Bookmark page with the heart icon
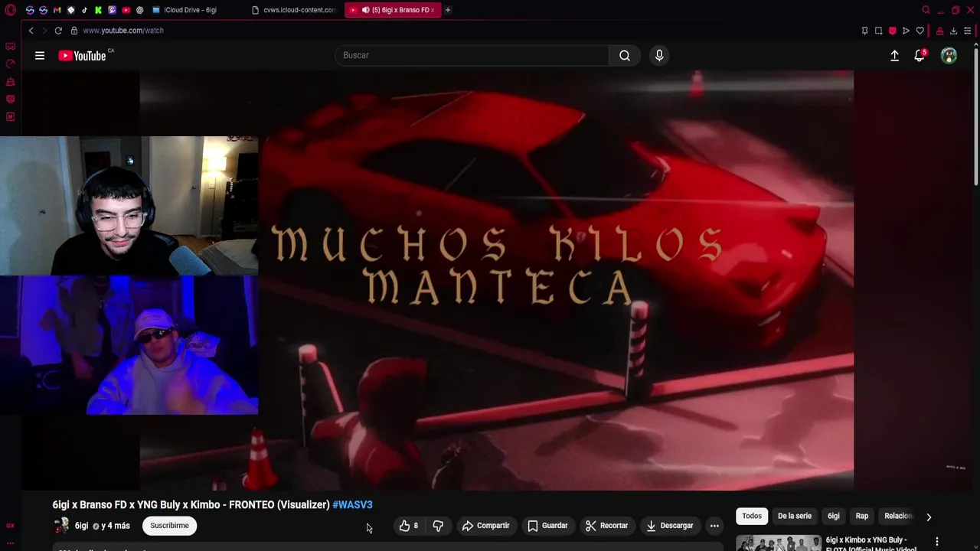This screenshot has width=980, height=551. click(x=920, y=31)
